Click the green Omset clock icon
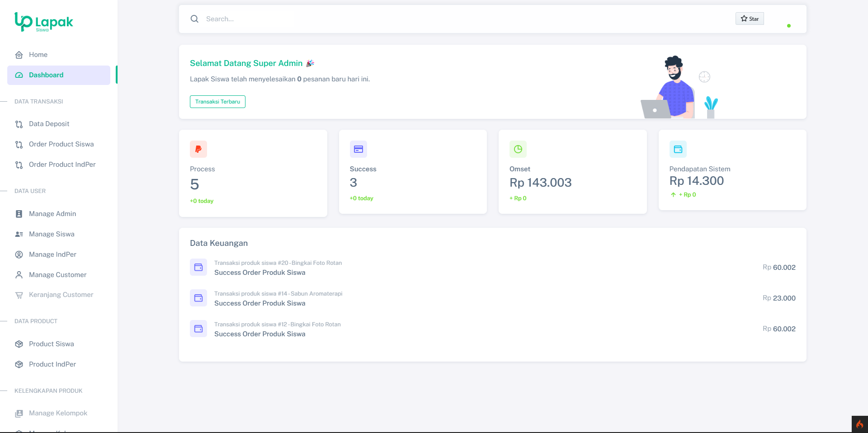This screenshot has height=433, width=868. coord(518,149)
